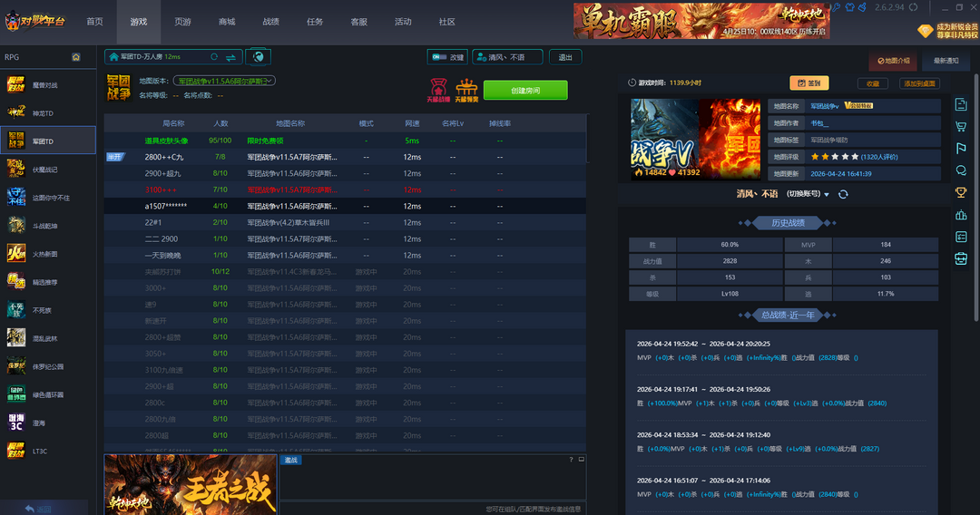Open the 王者之战 banner thumbnail
Viewport: 980px width, 515px height.
(x=191, y=484)
